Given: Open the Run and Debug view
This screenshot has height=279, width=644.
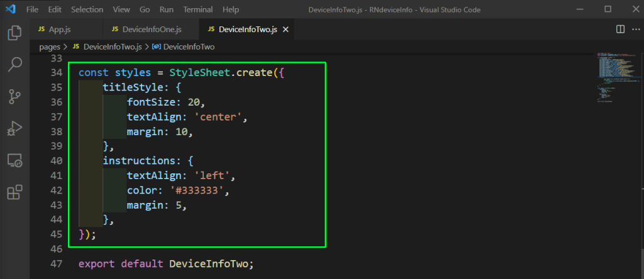Looking at the screenshot, I should coord(14,128).
